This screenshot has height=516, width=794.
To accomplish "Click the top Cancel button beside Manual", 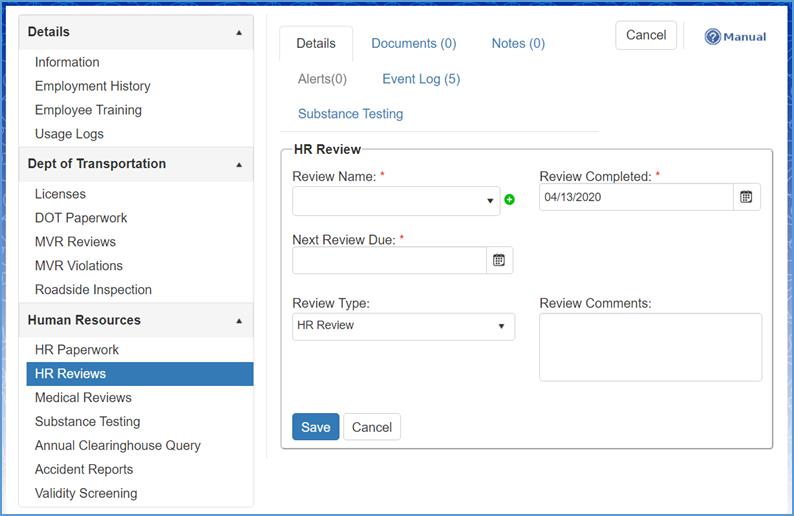I will (645, 35).
